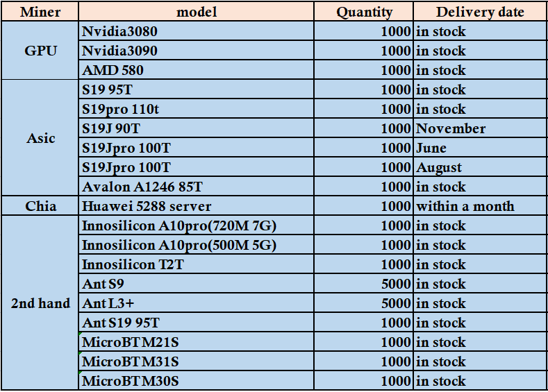Select the Asic merged category cell
This screenshot has width=548, height=392.
tap(40, 138)
